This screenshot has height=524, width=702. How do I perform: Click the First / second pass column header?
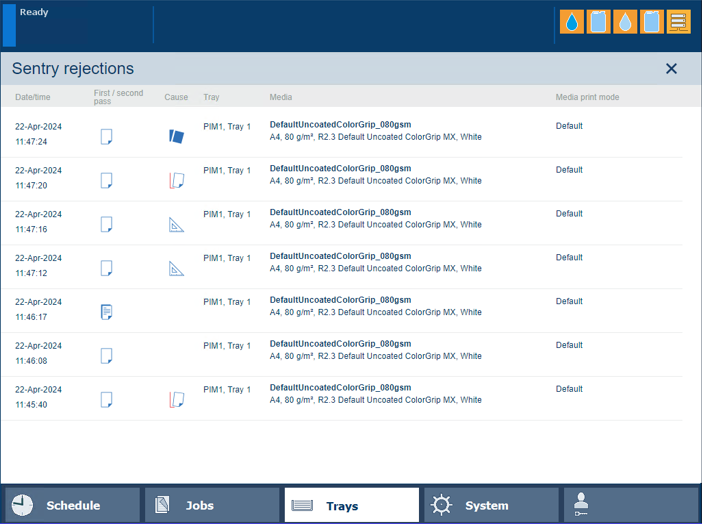(118, 97)
